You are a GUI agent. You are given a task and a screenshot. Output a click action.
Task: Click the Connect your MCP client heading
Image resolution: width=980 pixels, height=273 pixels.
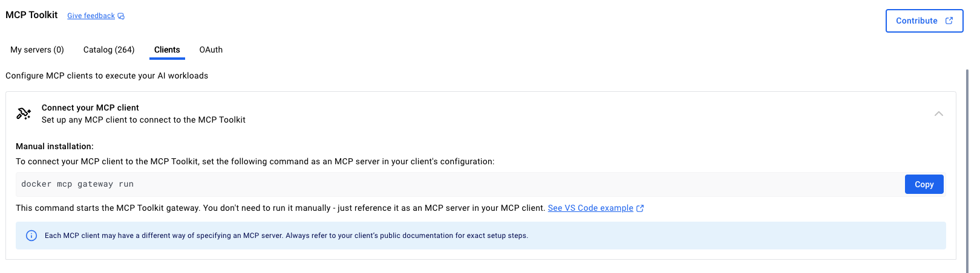(90, 108)
